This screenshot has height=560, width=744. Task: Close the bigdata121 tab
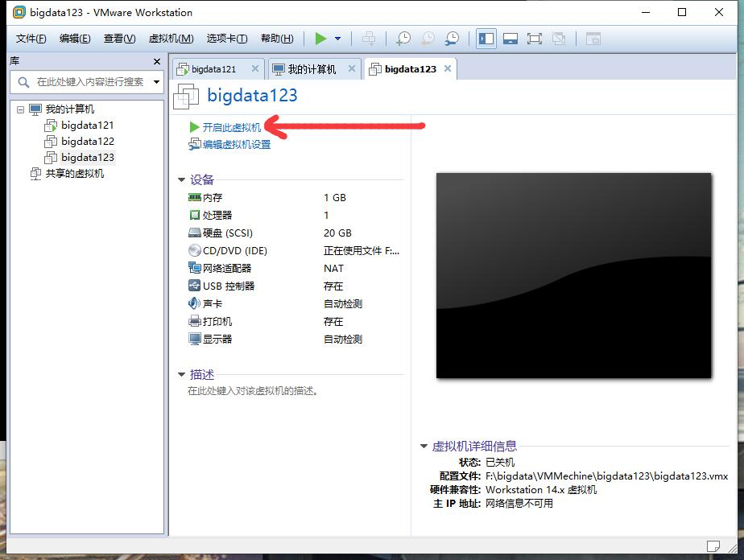254,68
